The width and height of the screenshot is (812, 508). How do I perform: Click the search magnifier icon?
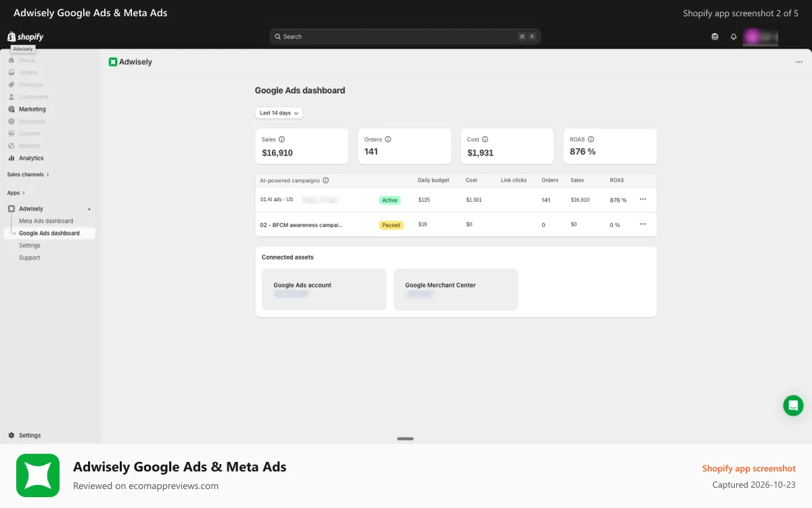pos(278,37)
